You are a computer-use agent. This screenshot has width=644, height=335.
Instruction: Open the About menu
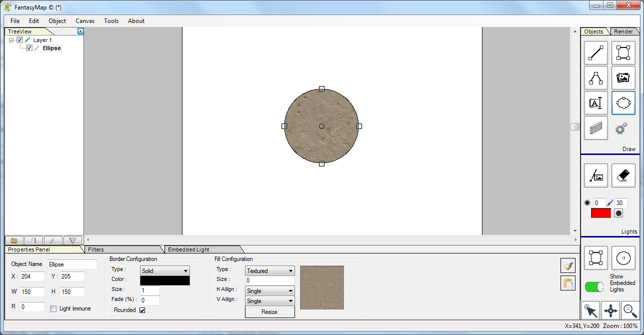pyautogui.click(x=136, y=21)
